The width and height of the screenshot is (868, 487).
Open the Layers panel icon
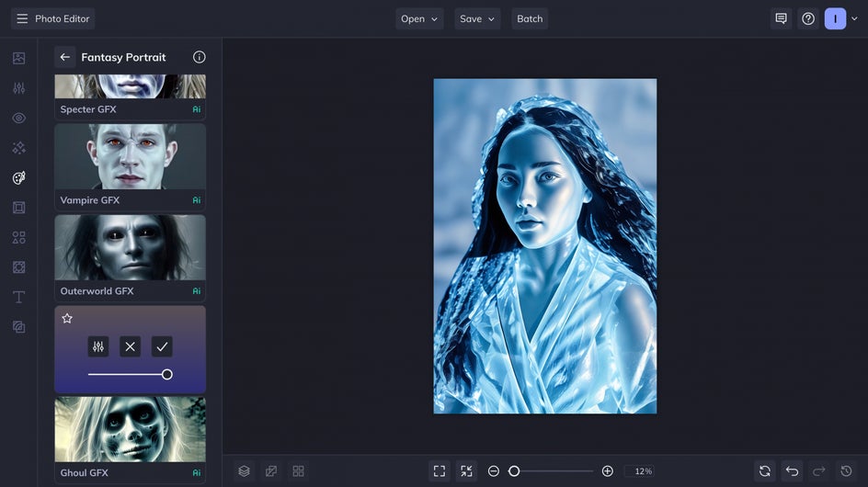[x=245, y=471]
